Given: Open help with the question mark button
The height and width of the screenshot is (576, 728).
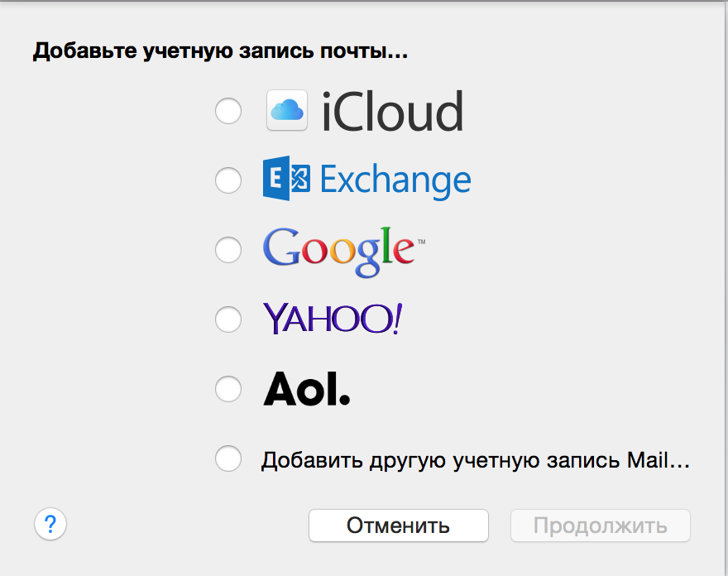Looking at the screenshot, I should click(50, 525).
